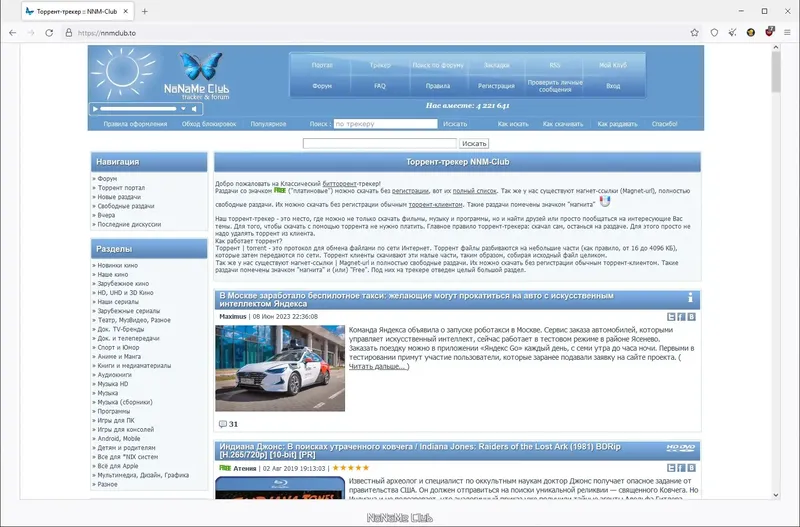Open Закладки menu item

[x=496, y=65]
